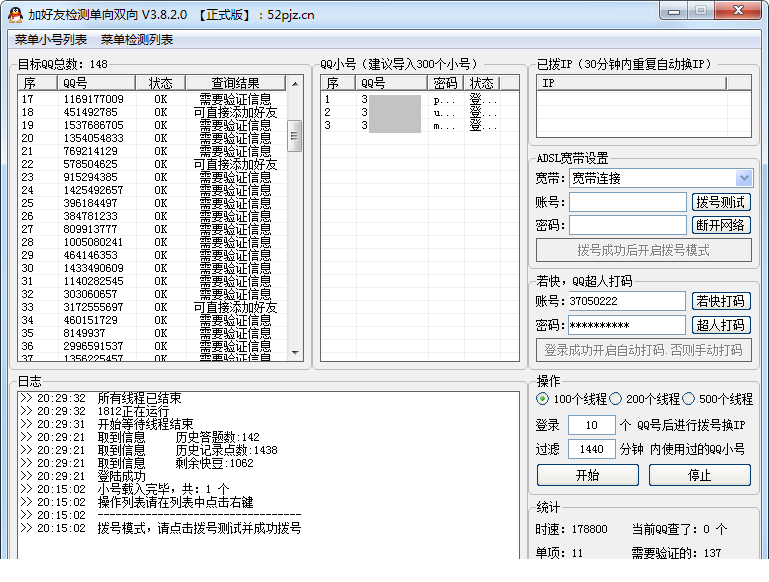Screen dimensions: 769x582
Task: Click the QQ号 column header in target list
Action: 96,83
